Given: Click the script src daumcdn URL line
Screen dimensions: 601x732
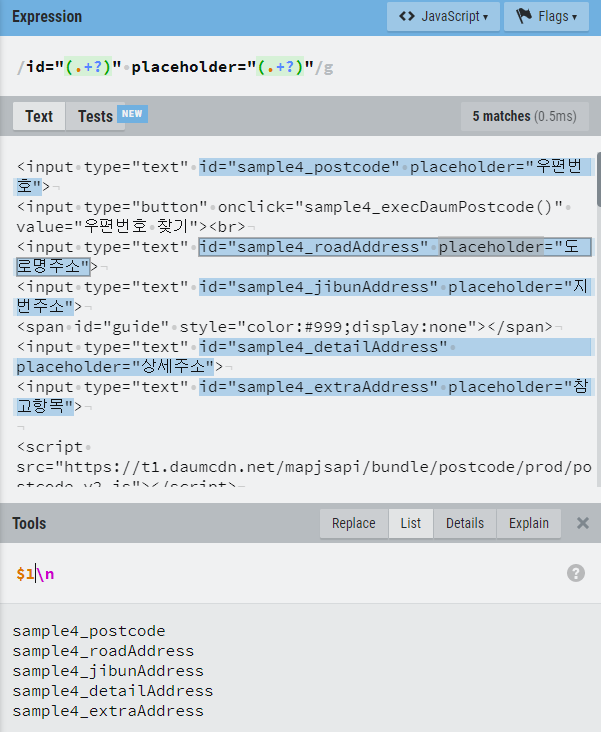Looking at the screenshot, I should coord(304,467).
